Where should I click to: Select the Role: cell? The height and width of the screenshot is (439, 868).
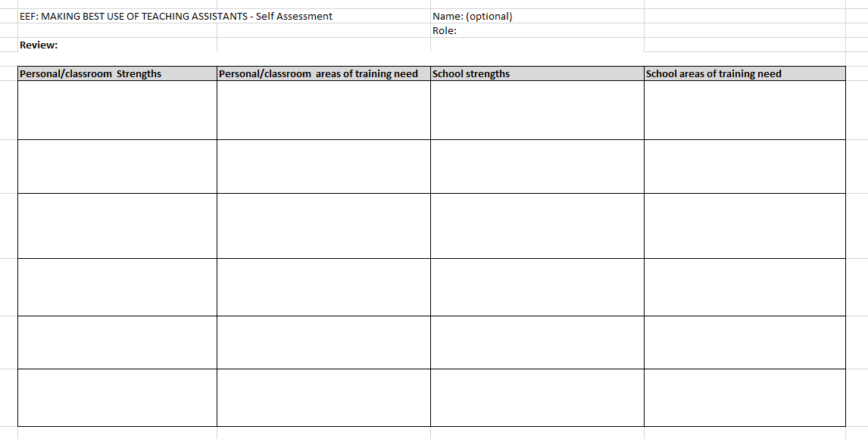click(x=445, y=31)
